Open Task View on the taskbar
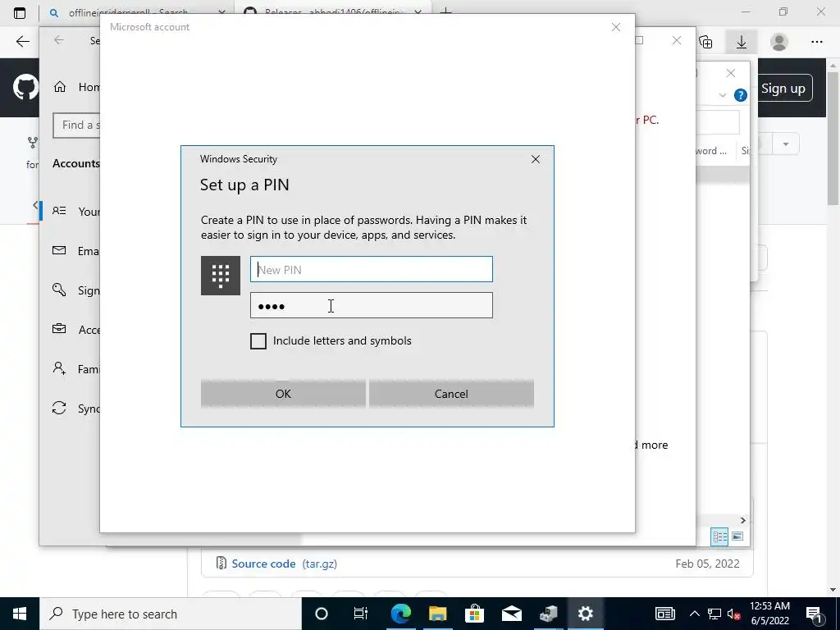The width and height of the screenshot is (840, 630). pyautogui.click(x=361, y=614)
